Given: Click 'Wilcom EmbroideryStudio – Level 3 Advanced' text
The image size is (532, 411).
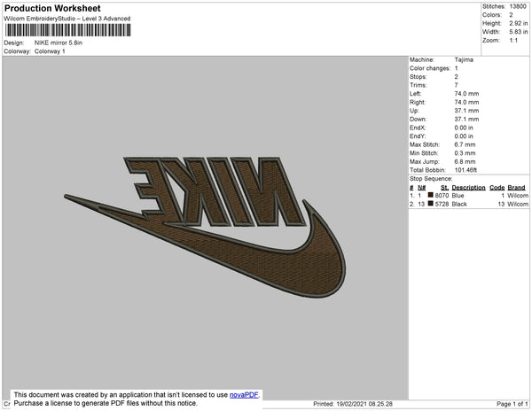Looking at the screenshot, I should point(67,19).
